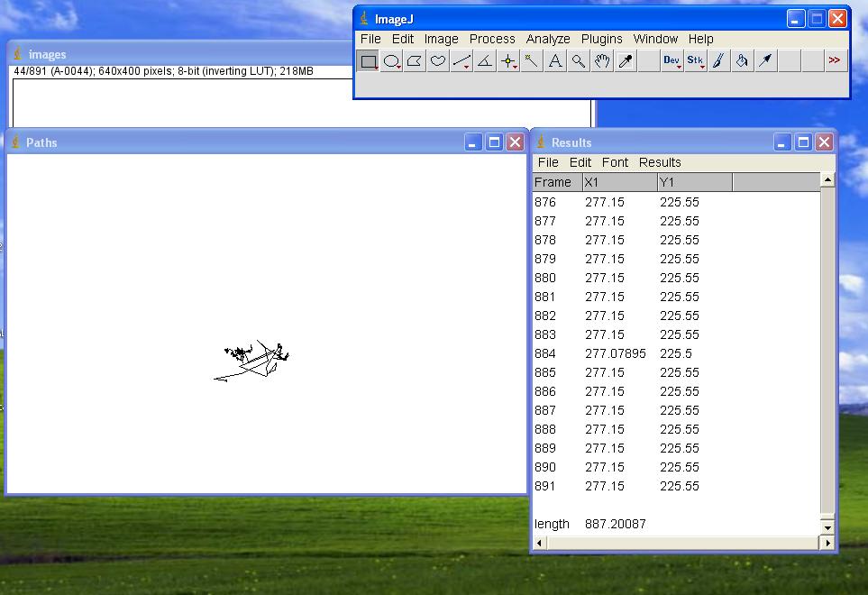Open Edit menu in Results window
The width and height of the screenshot is (868, 595).
[580, 162]
